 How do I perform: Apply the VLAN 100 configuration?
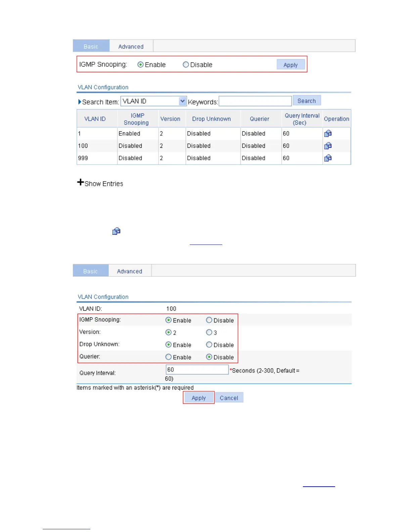pyautogui.click(x=199, y=398)
